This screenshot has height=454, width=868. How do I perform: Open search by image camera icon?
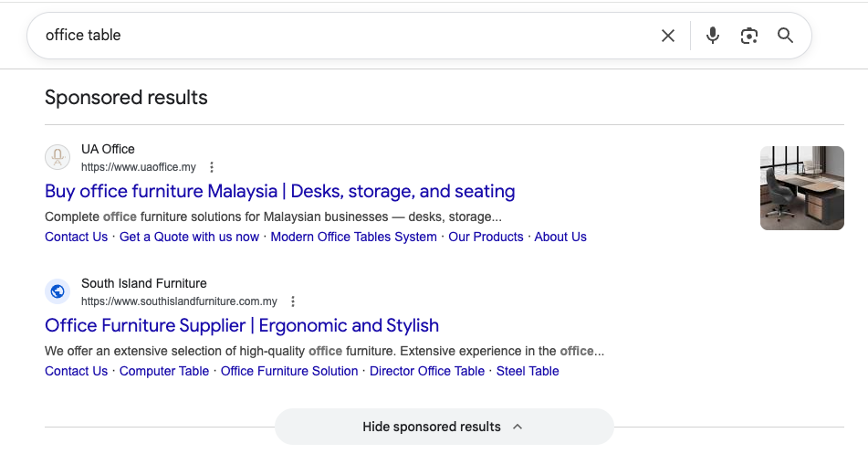tap(749, 36)
